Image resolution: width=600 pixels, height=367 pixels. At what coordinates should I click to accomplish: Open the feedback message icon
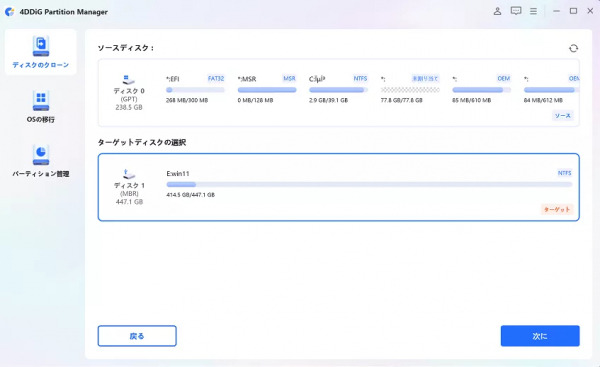coord(516,11)
